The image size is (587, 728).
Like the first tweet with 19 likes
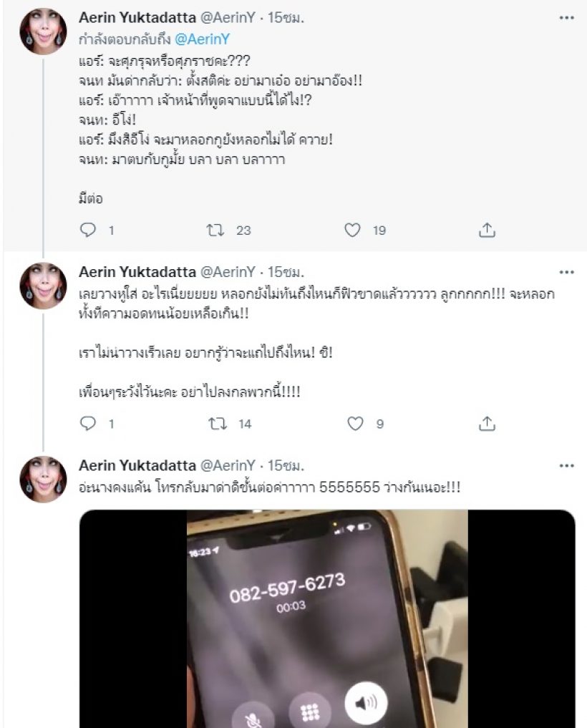pos(352,230)
